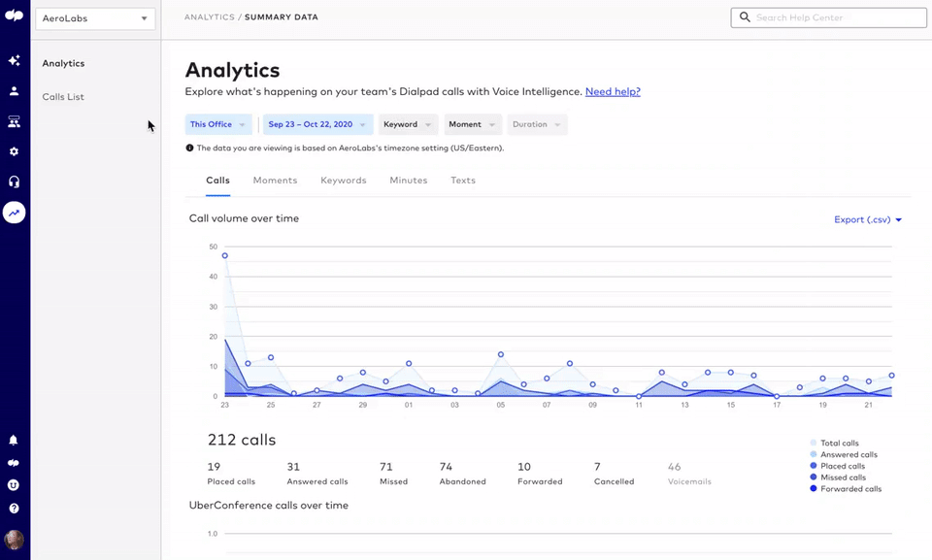The height and width of the screenshot is (560, 932).
Task: Click the 212 calls total heading
Action: pos(242,440)
